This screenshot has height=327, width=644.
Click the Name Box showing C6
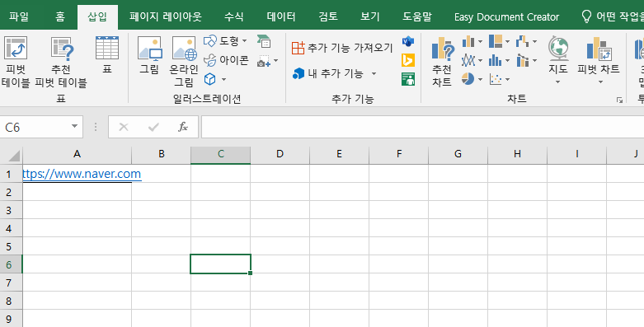click(x=35, y=127)
